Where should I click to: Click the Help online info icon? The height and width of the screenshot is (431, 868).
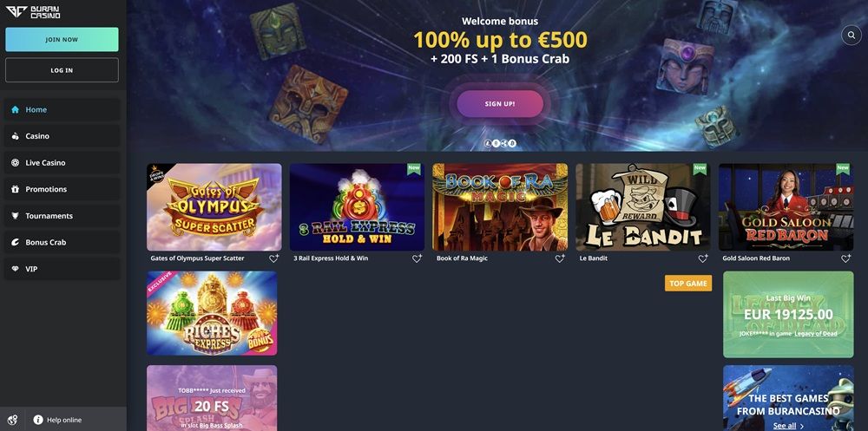38,420
